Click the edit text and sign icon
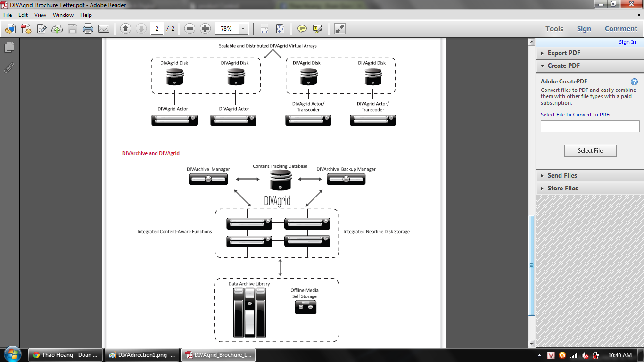644x362 pixels. click(41, 29)
